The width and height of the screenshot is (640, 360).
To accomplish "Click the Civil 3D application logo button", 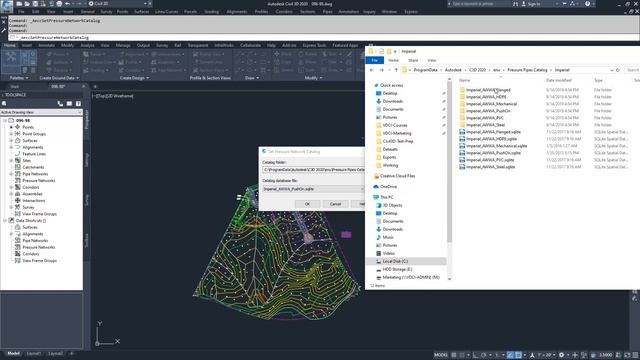I will coord(7,5).
